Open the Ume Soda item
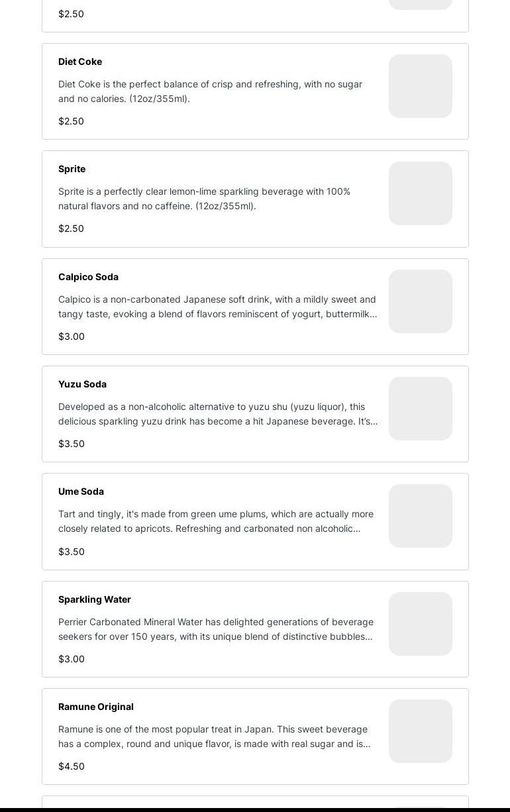The image size is (510, 812). tap(81, 491)
